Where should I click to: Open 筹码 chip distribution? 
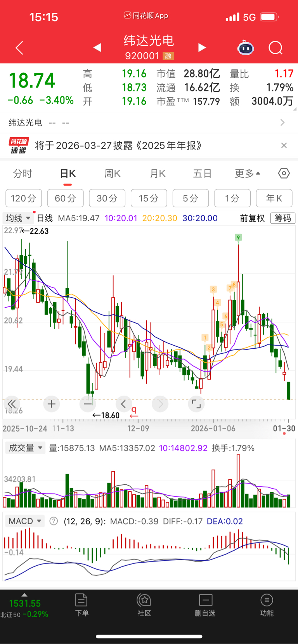283,218
